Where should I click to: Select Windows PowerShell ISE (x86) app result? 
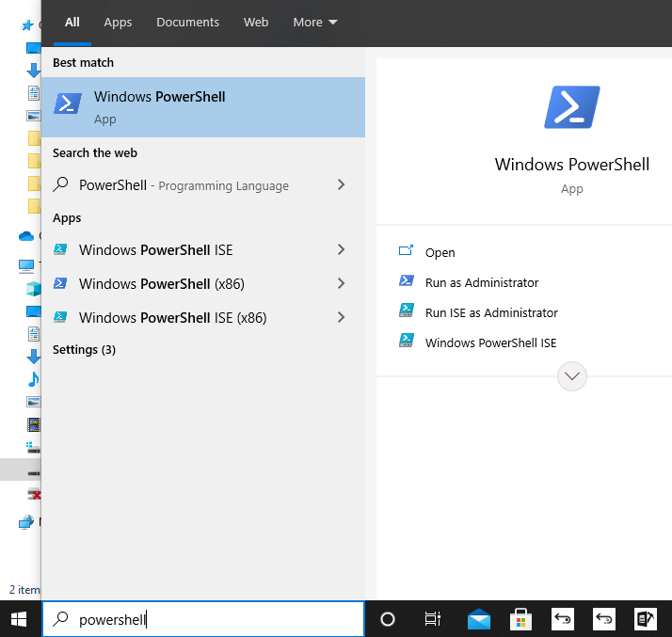click(203, 317)
